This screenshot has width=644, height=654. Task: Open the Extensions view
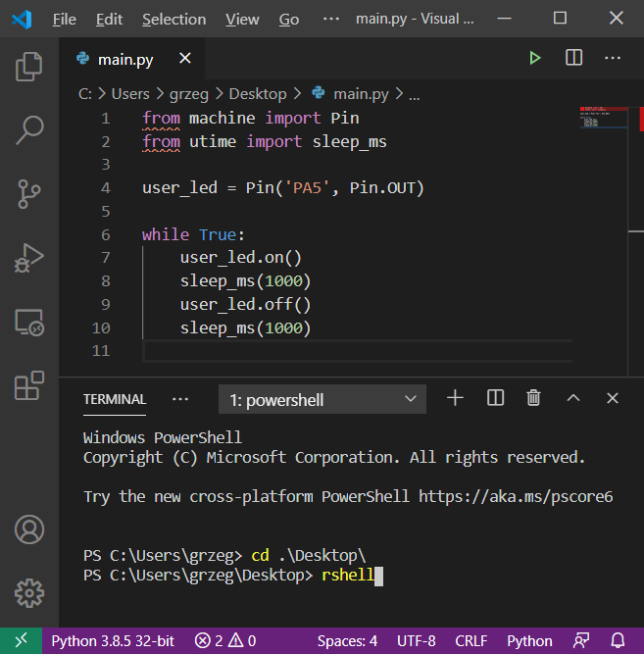[28, 385]
